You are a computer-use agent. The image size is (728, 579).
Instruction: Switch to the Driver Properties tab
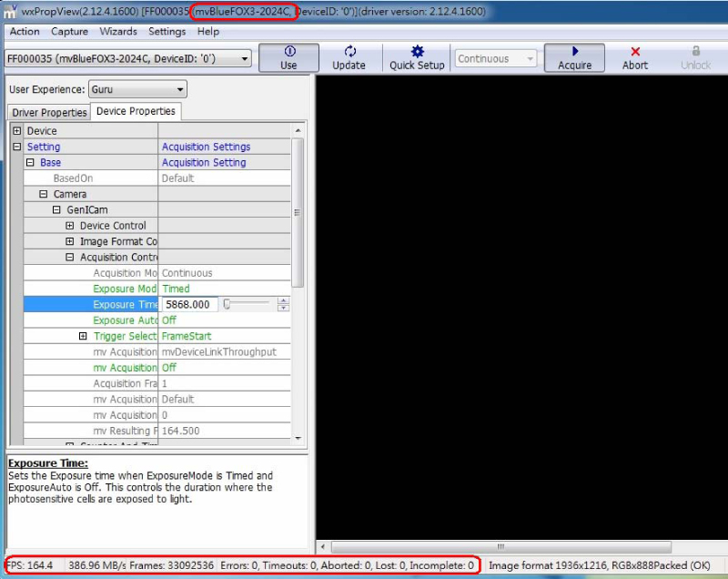50,113
